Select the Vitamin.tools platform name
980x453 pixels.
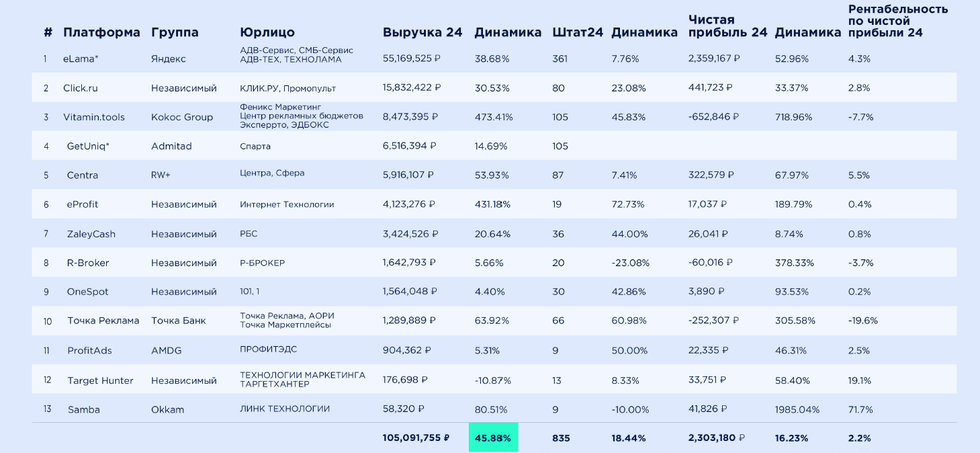94,117
